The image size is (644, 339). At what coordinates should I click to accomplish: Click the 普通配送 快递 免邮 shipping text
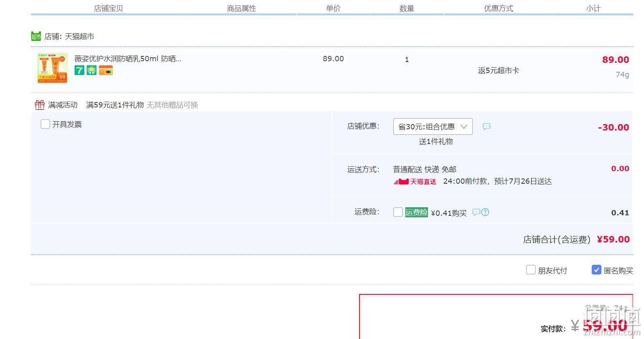coord(425,169)
